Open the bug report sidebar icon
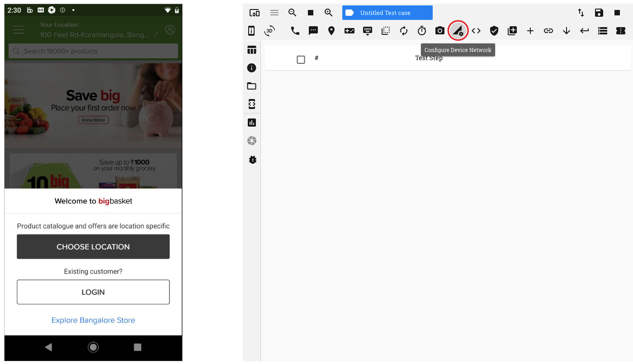This screenshot has height=364, width=633. (x=252, y=159)
